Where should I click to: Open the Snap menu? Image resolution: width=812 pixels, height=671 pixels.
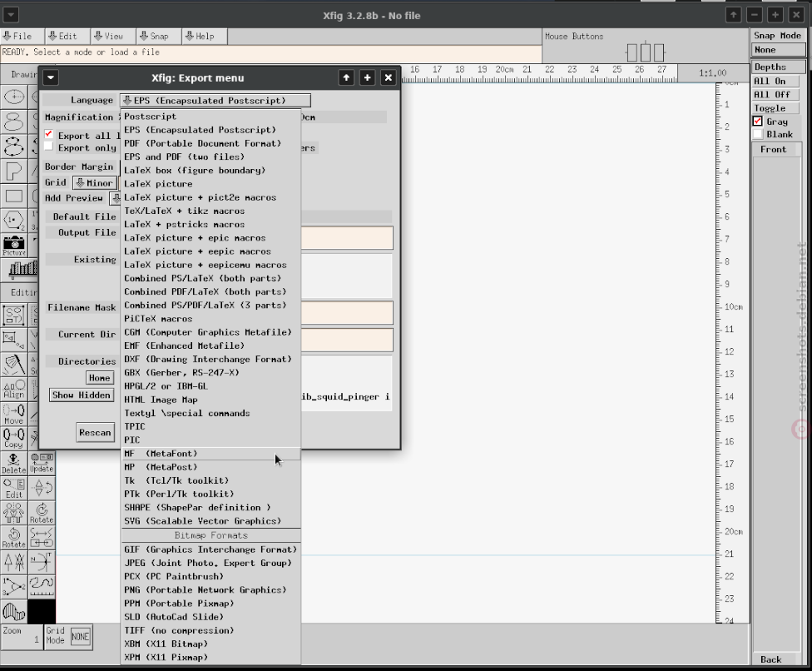coord(160,37)
